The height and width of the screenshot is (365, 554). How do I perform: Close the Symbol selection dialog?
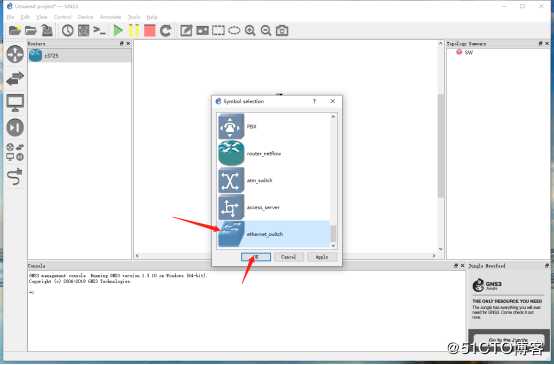click(x=332, y=101)
